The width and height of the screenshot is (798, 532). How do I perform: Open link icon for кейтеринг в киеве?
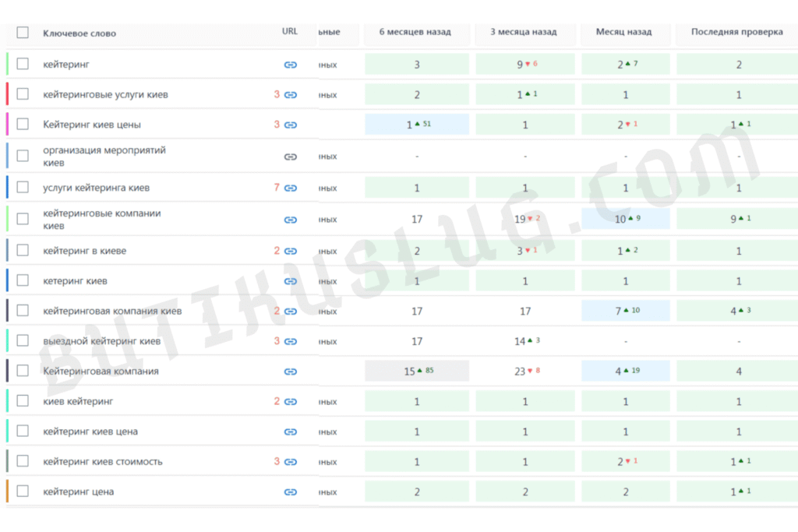[291, 251]
